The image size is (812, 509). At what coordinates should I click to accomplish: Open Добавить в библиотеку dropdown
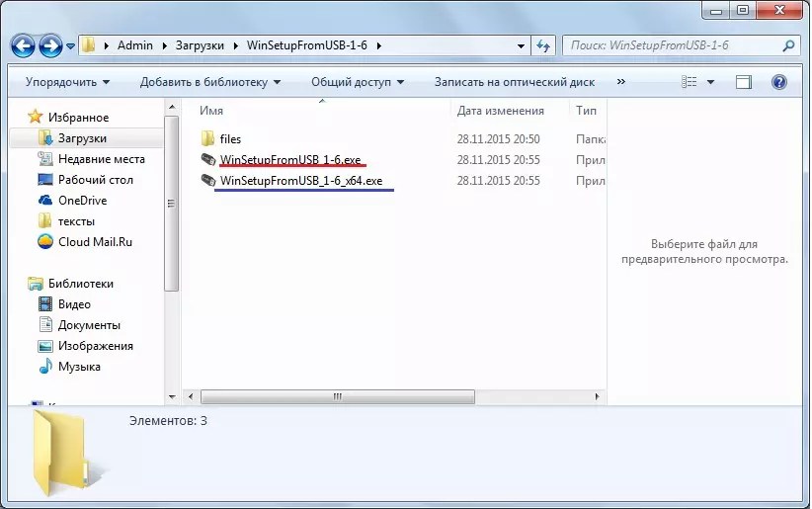click(209, 82)
